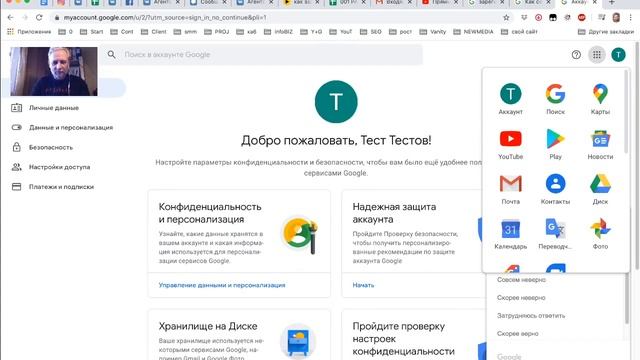
Task: Open the PROJ bookmarks folder
Action: (x=217, y=31)
